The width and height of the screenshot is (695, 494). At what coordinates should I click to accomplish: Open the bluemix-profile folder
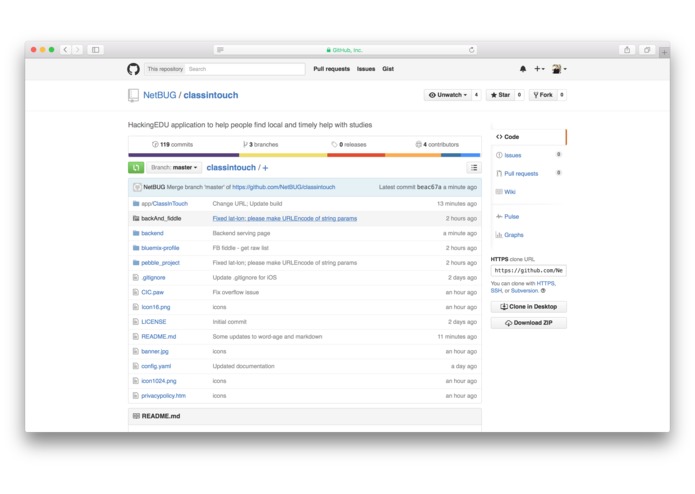pos(160,248)
